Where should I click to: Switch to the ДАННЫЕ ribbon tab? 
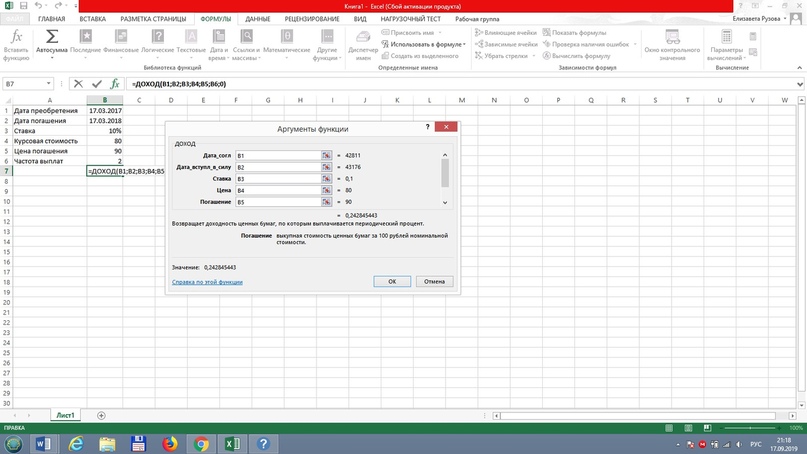[257, 19]
